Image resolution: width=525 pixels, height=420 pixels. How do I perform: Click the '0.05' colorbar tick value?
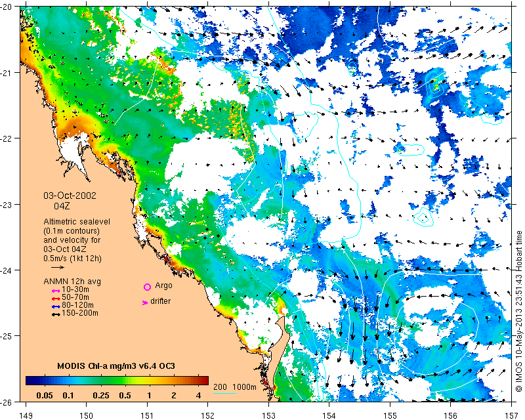pos(44,396)
